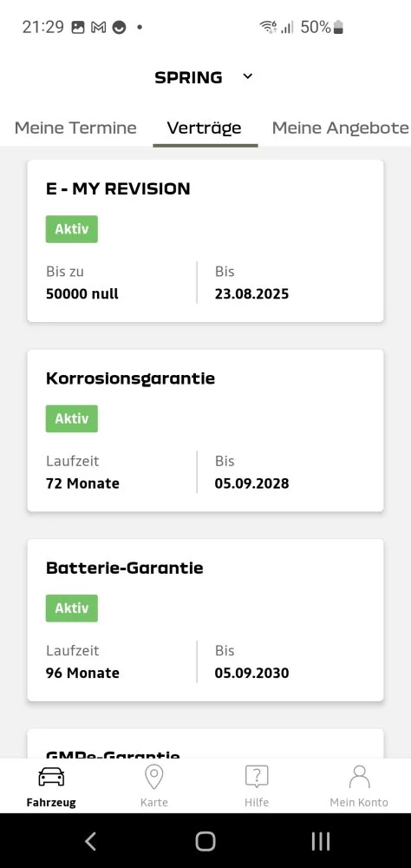Tap the Android home button icon
This screenshot has width=411, height=868.
tap(205, 841)
